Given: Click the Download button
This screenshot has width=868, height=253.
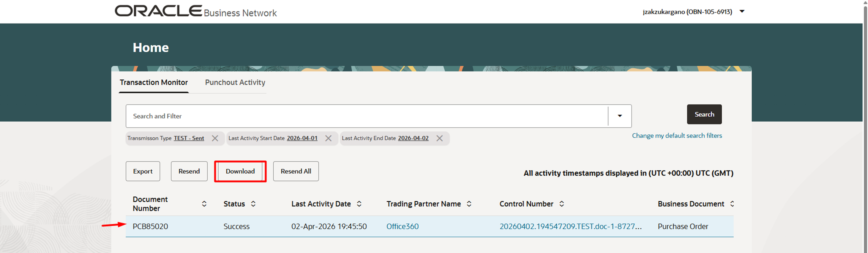Looking at the screenshot, I should [x=240, y=171].
